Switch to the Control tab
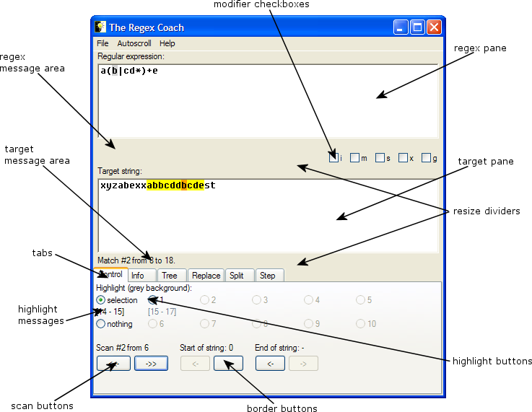 point(111,274)
